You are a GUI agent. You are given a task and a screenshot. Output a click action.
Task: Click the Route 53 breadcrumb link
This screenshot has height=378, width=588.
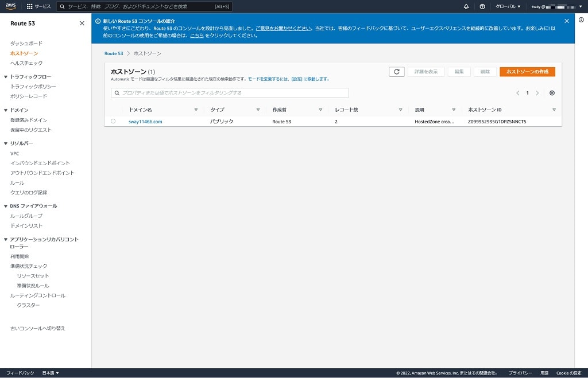(114, 53)
